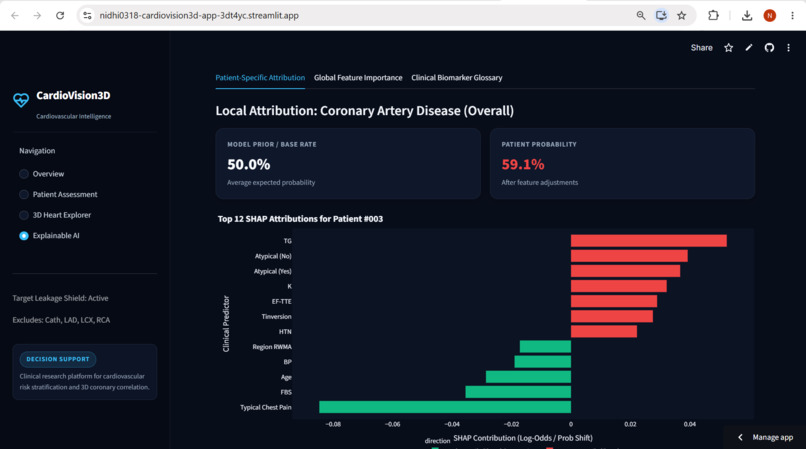Click 'Target Leakage Shield: Active' text

click(60, 298)
